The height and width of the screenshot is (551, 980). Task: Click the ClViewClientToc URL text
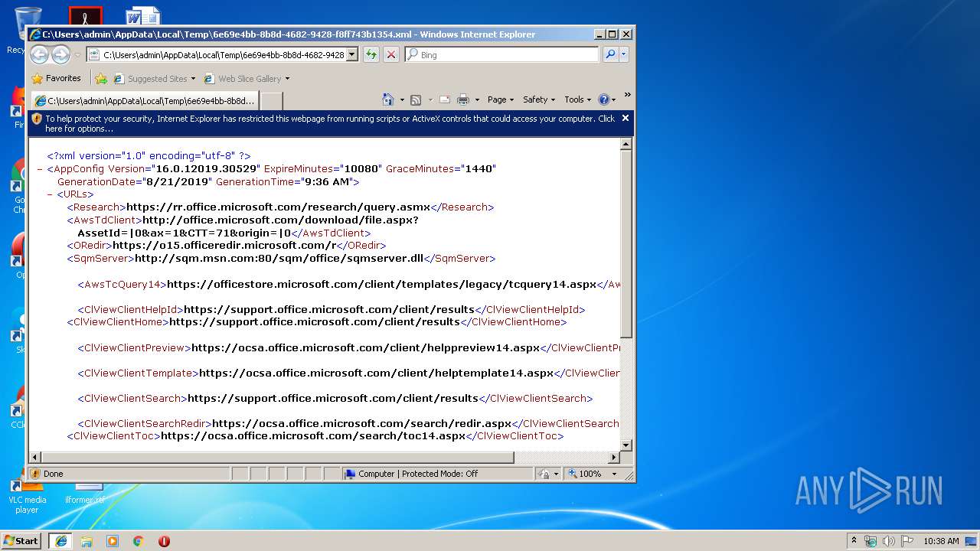point(313,436)
